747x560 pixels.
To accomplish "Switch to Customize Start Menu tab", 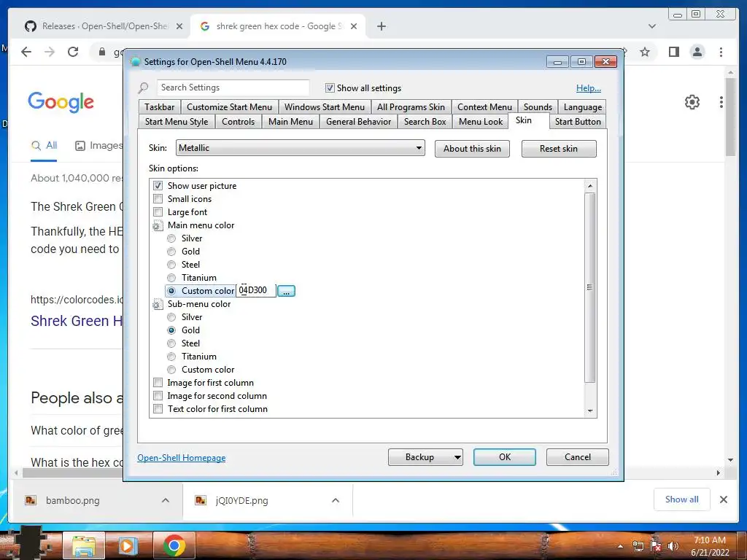I will (x=230, y=107).
